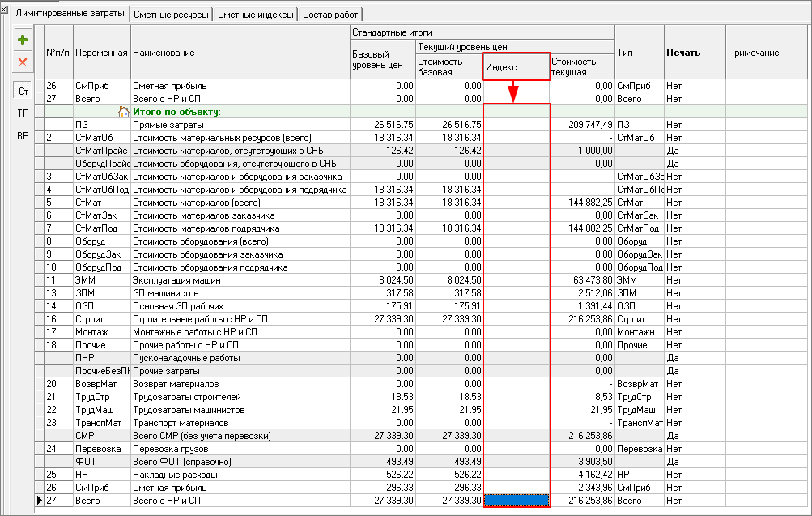Select the highlighted blue Индекс cell in last row
Screen dimensions: 812x516
pyautogui.click(x=517, y=501)
